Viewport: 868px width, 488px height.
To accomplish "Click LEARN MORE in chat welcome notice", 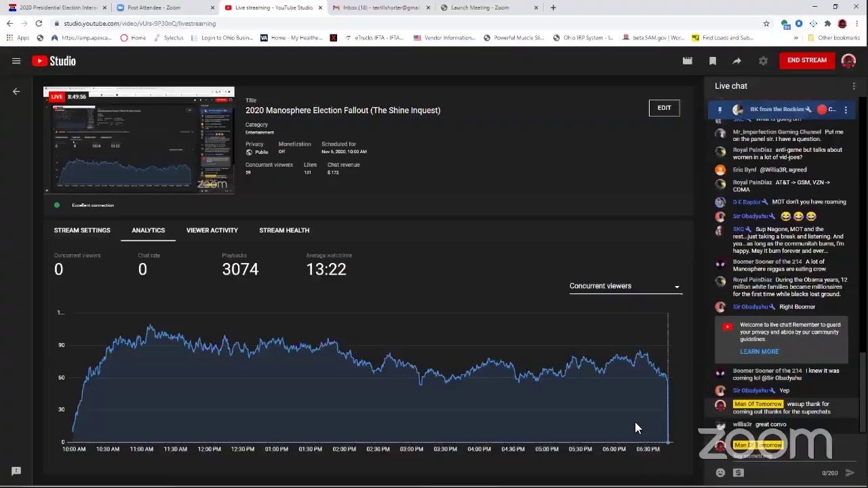I will coord(759,352).
